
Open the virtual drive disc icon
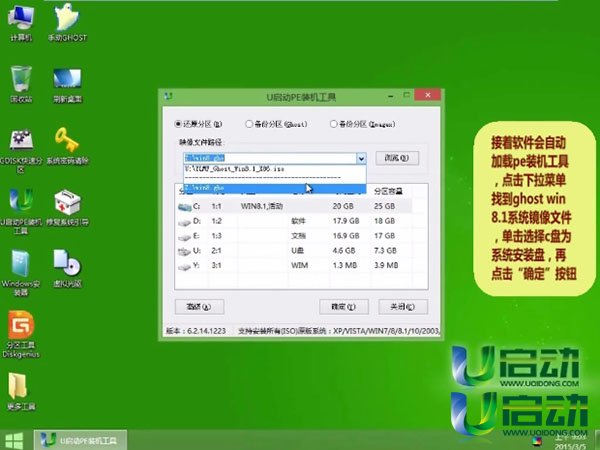[67, 269]
